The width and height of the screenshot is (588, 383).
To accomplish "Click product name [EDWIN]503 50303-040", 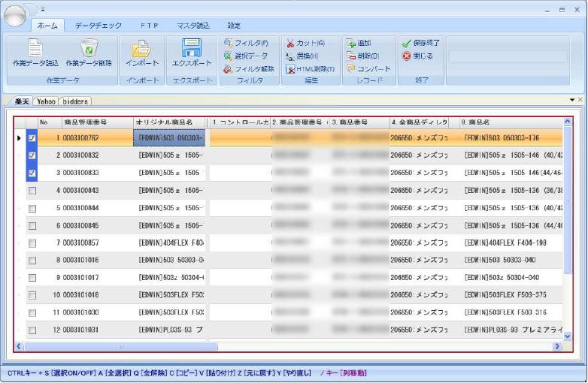I will [500, 260].
